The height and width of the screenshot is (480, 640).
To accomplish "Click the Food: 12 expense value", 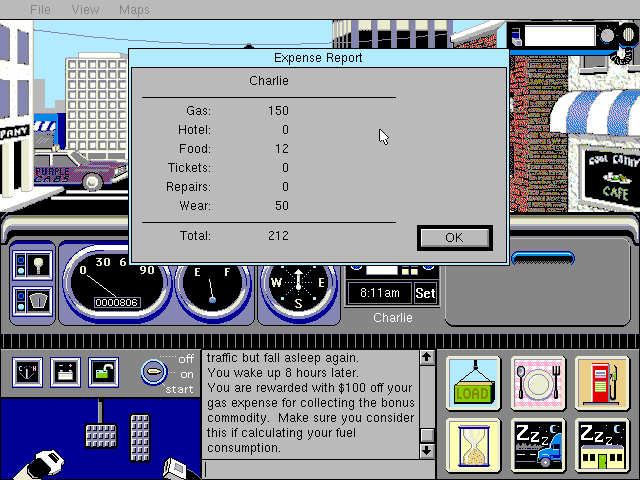I will click(282, 149).
